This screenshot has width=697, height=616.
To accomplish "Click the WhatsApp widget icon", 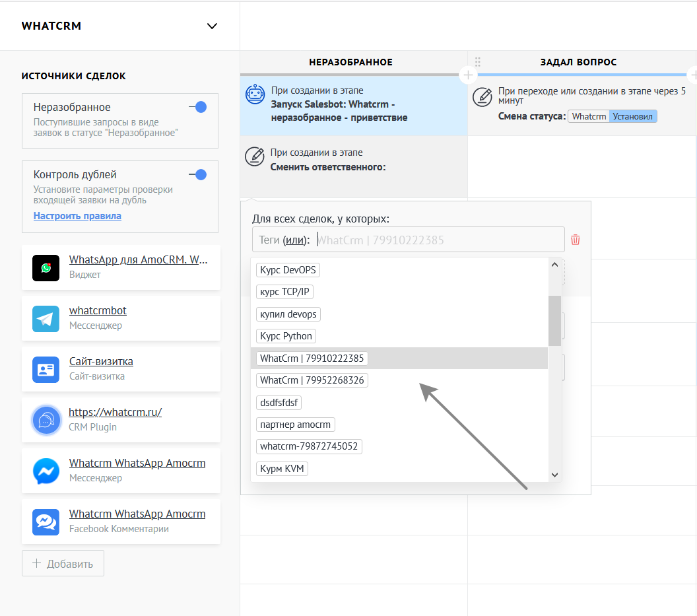I will click(x=46, y=268).
